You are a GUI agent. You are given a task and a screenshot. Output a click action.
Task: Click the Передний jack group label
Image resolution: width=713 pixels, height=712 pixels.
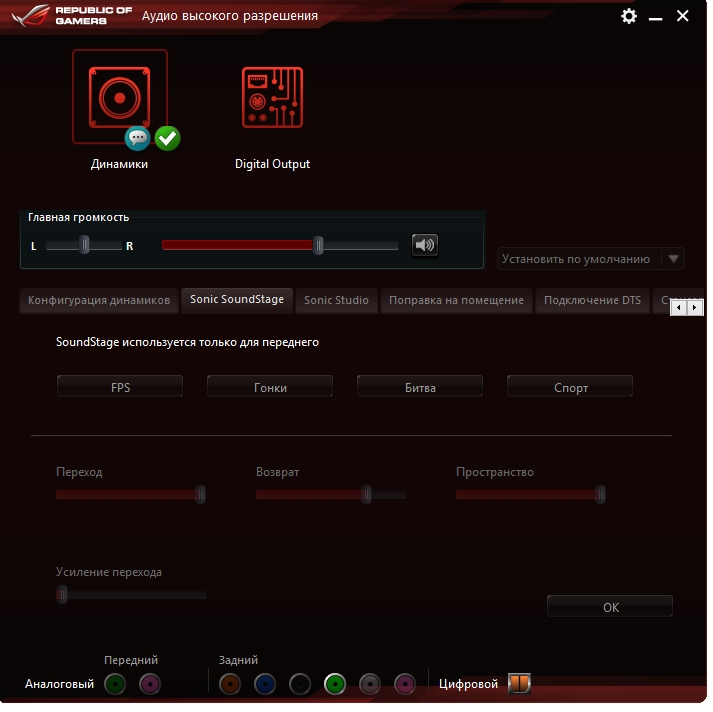click(131, 660)
